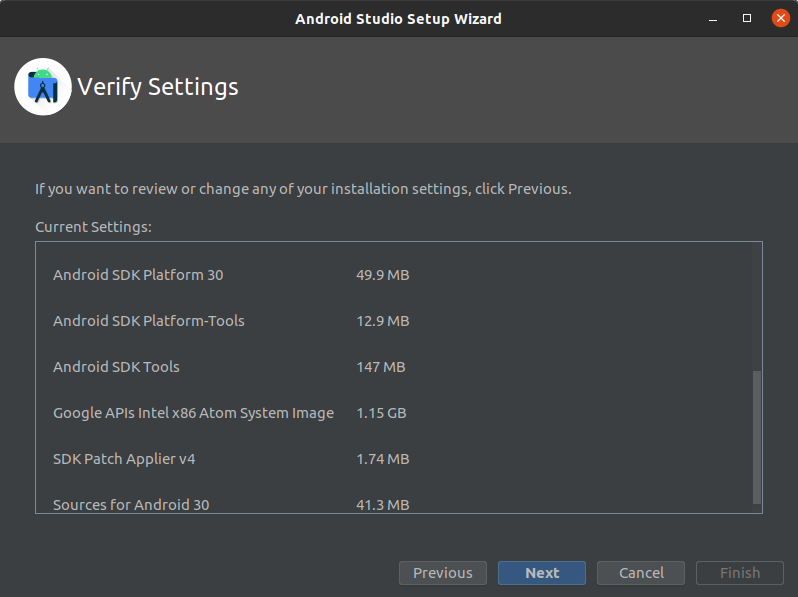Click the Current Settings list scrollbar
Viewport: 798px width, 597px height.
(x=757, y=436)
